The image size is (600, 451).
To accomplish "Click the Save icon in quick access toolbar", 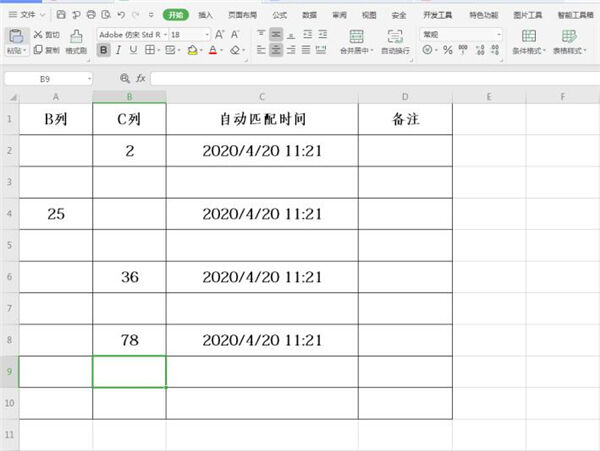I will pyautogui.click(x=61, y=15).
